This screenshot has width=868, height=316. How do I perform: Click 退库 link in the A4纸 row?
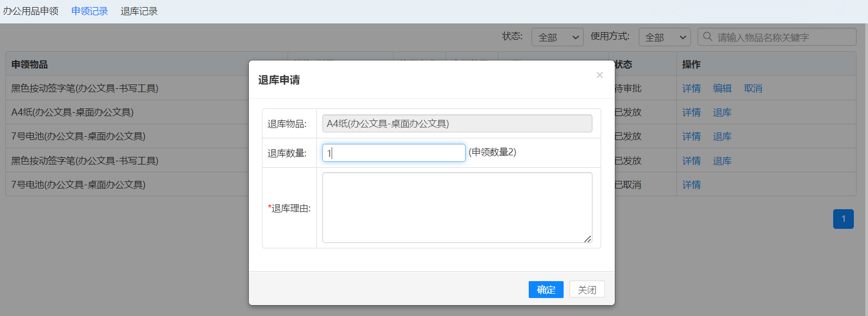(x=722, y=112)
